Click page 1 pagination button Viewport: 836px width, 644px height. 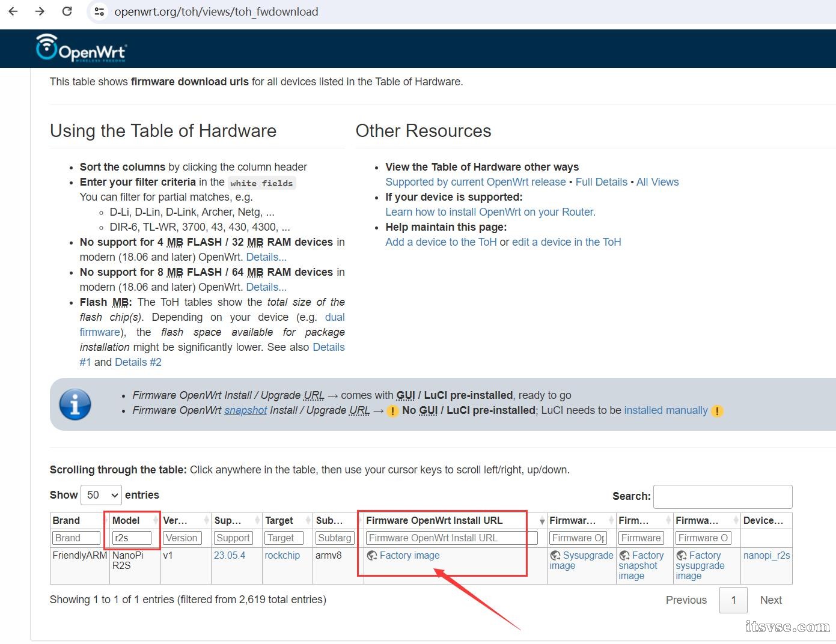[x=733, y=600]
